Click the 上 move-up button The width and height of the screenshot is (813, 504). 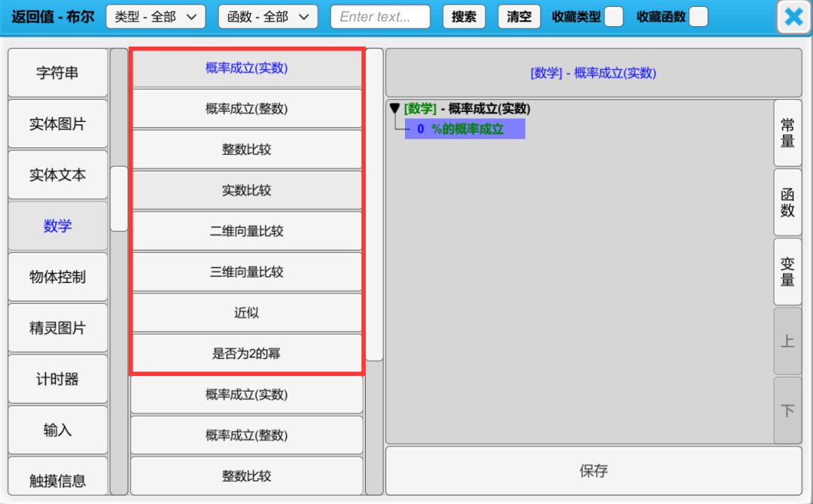787,341
